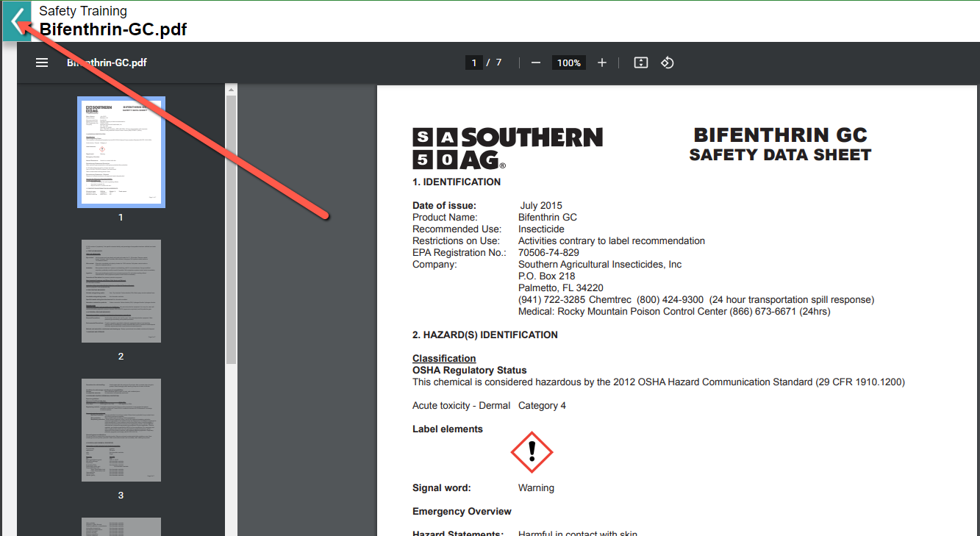The height and width of the screenshot is (536, 980).
Task: Click 'OSHA Regulatory Status' text
Action: pyautogui.click(x=470, y=370)
